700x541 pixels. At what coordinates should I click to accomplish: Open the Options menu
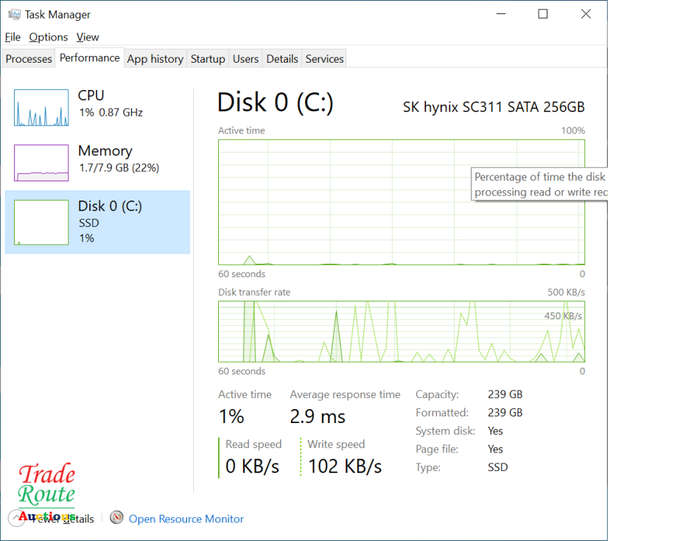coord(48,37)
